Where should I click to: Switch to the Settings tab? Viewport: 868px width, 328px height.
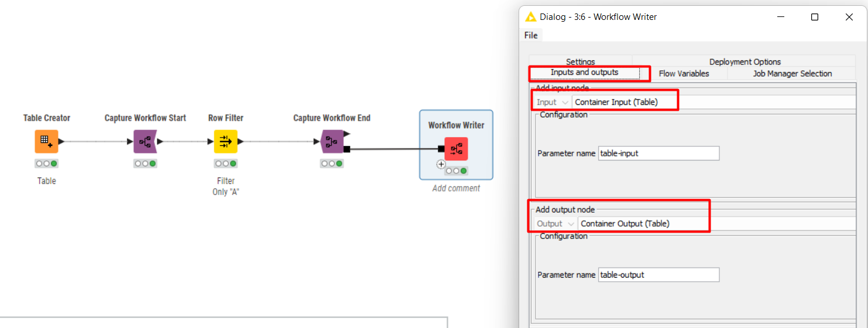click(x=581, y=61)
